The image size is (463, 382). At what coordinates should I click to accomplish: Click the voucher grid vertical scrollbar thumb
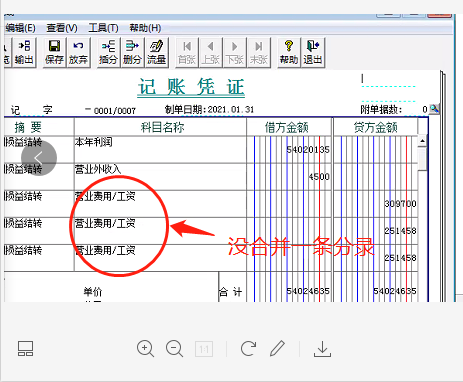[x=422, y=159]
